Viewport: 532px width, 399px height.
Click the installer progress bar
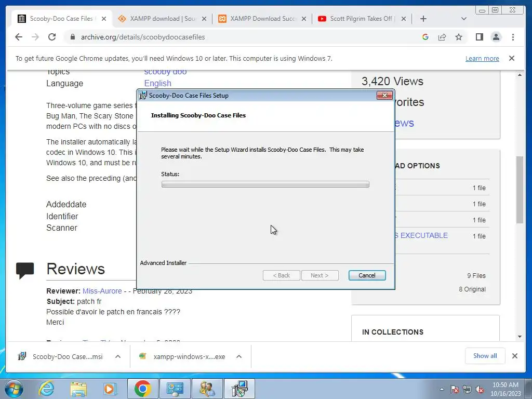pos(265,184)
